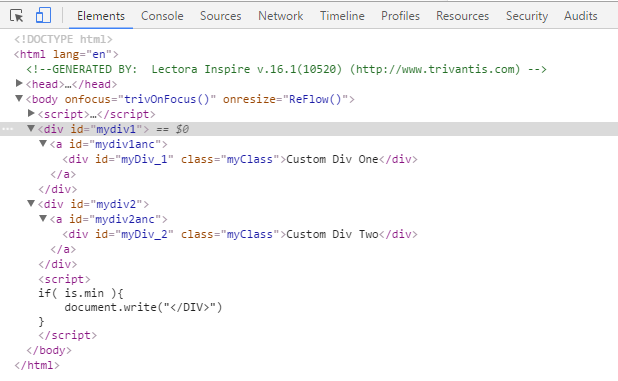The height and width of the screenshot is (381, 618).
Task: Collapse the anchor mydiv2anc node
Action: (43, 218)
